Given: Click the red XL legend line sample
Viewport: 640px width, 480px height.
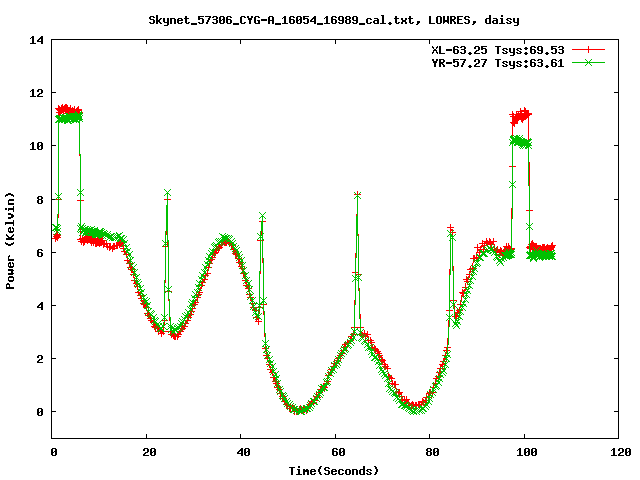Looking at the screenshot, I should click(588, 50).
